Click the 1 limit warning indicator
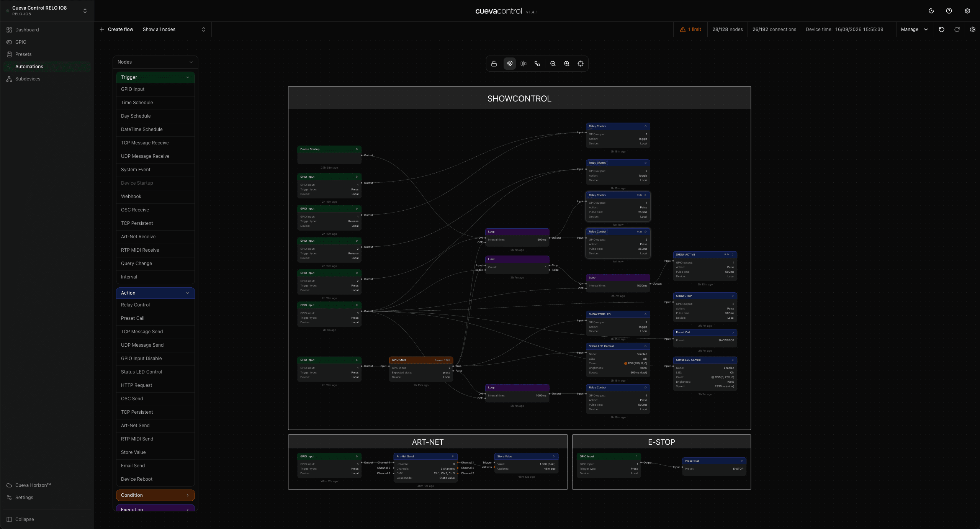Screen dimensions: 980x529 pos(690,29)
